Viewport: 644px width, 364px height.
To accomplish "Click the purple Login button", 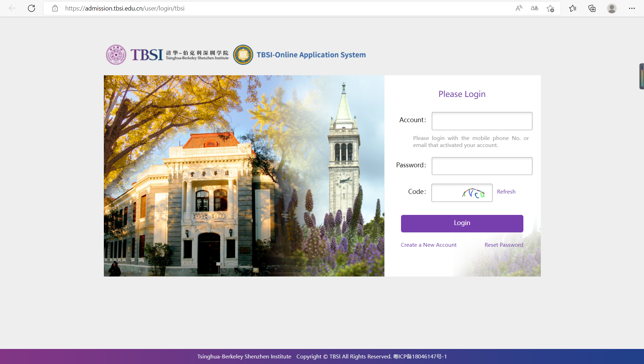I will tap(462, 224).
